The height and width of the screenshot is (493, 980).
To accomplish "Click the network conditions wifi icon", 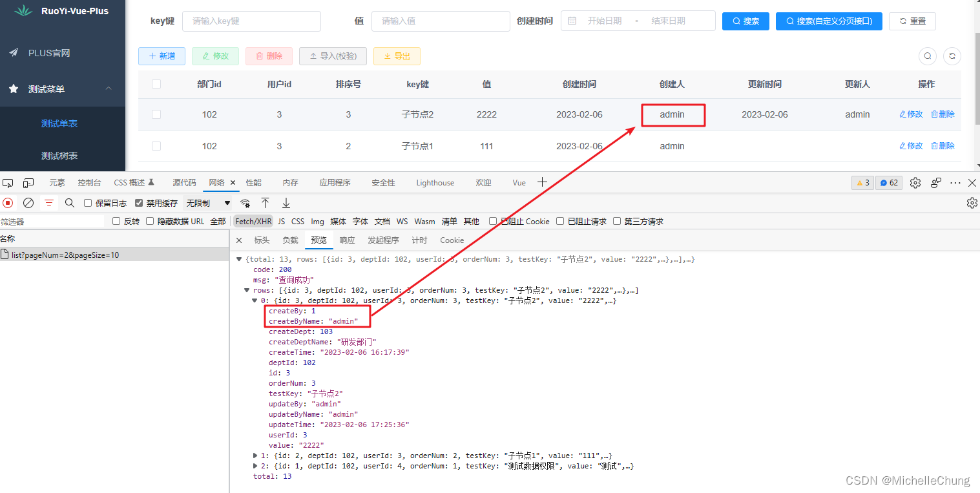I will [245, 203].
